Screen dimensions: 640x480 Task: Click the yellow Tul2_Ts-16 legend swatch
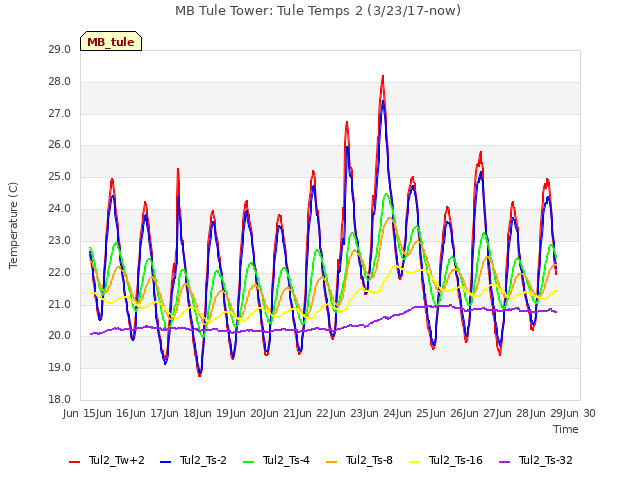pyautogui.click(x=415, y=461)
